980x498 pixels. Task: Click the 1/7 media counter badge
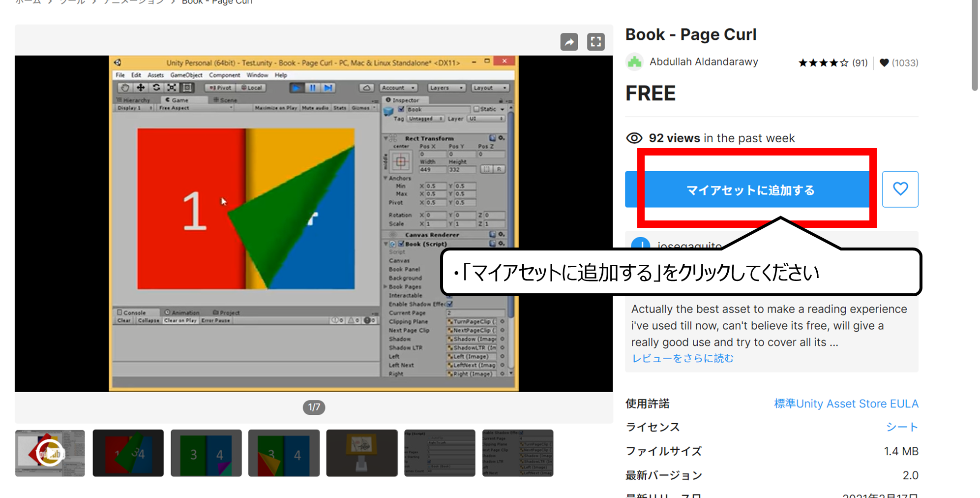[314, 407]
